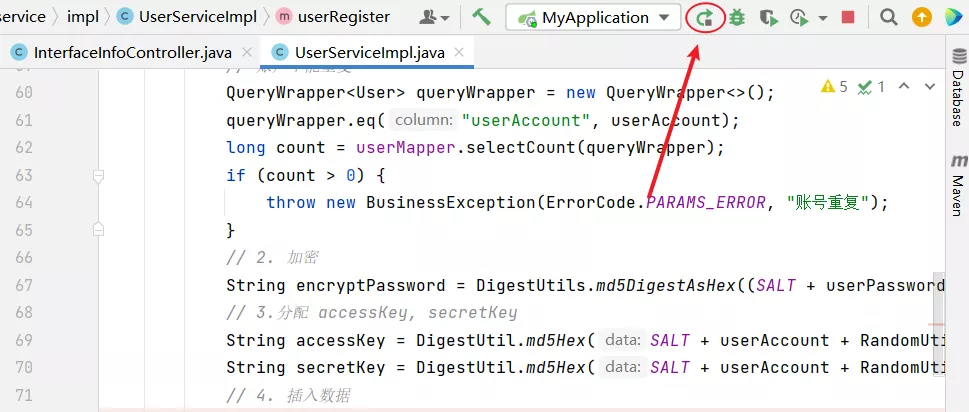Go to previous highlighted error arrow
The image size is (969, 412).
click(903, 86)
